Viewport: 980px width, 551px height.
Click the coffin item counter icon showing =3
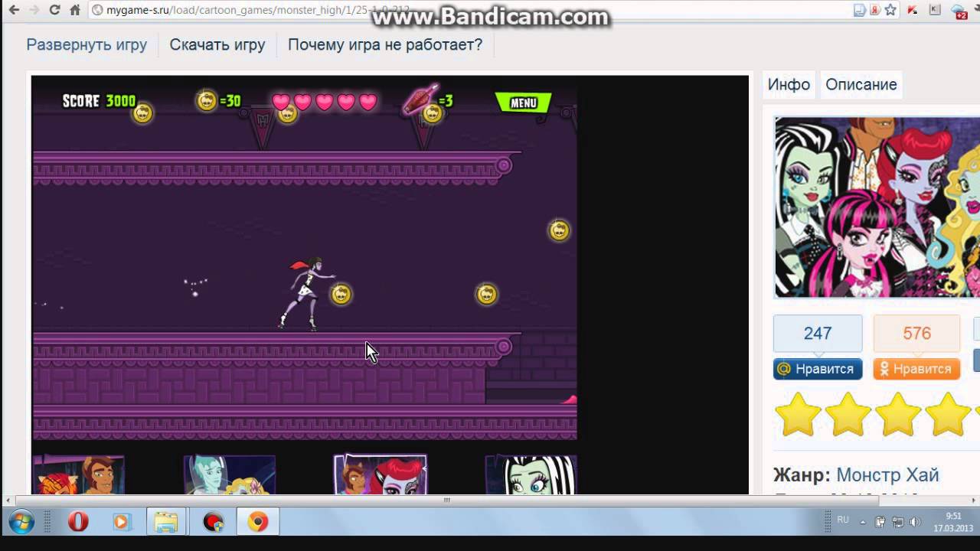tap(420, 99)
